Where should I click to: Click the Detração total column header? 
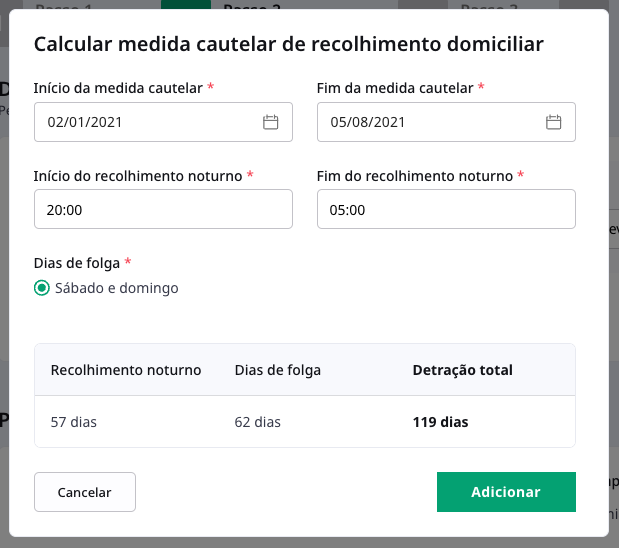(463, 370)
